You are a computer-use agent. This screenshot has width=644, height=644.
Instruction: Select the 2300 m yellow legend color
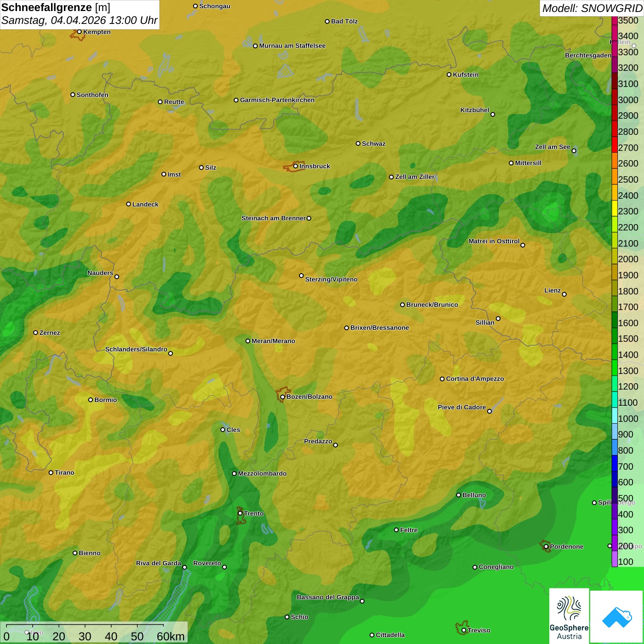(x=615, y=208)
